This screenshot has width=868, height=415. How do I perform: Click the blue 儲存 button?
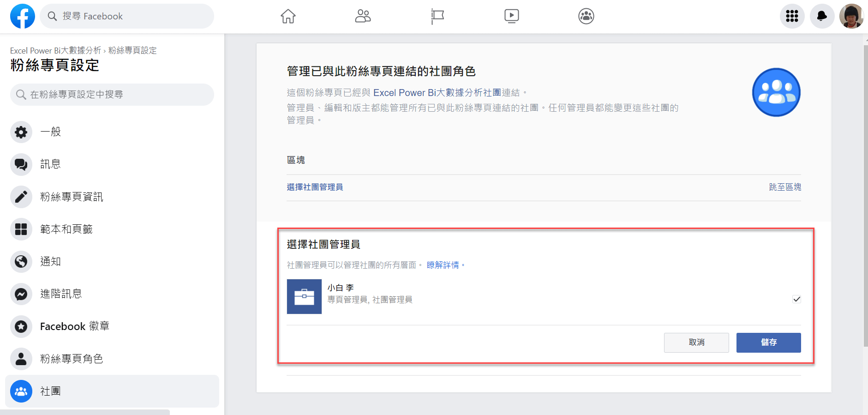[769, 343]
